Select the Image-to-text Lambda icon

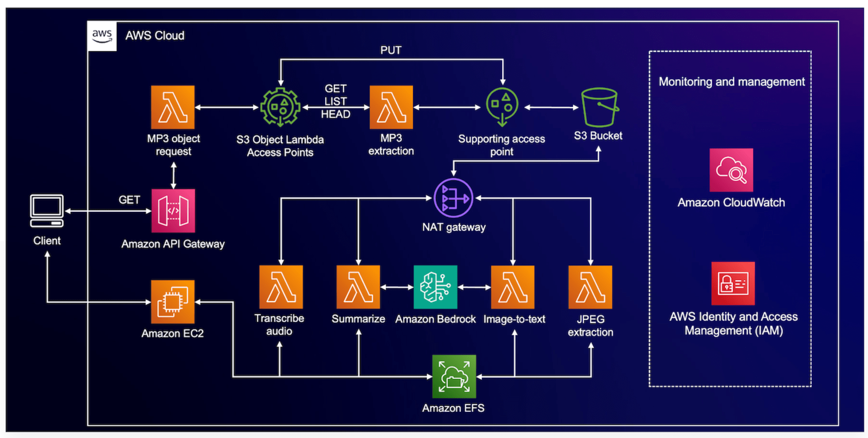(513, 287)
